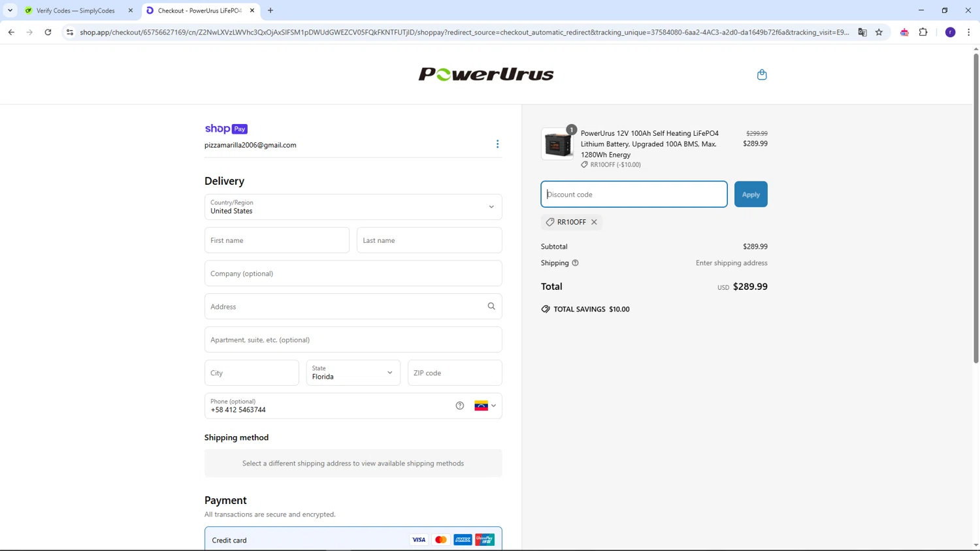Focus the Discount code field

pos(634,194)
